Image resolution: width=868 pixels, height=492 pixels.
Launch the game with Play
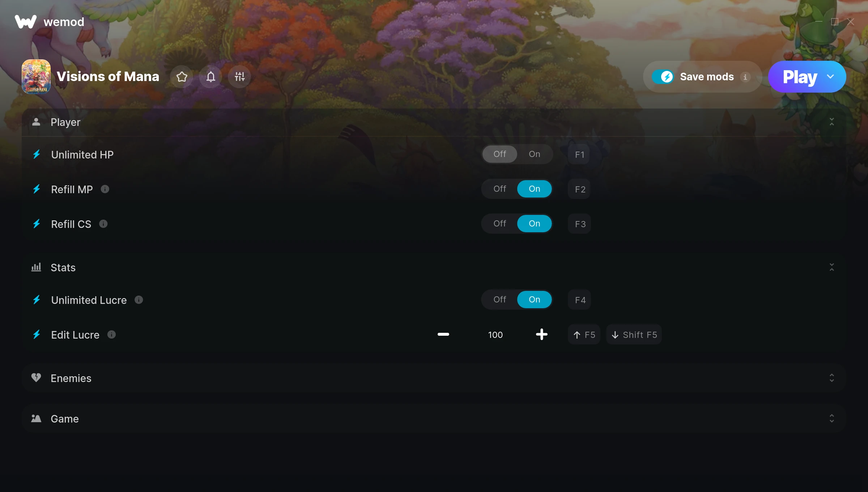800,77
